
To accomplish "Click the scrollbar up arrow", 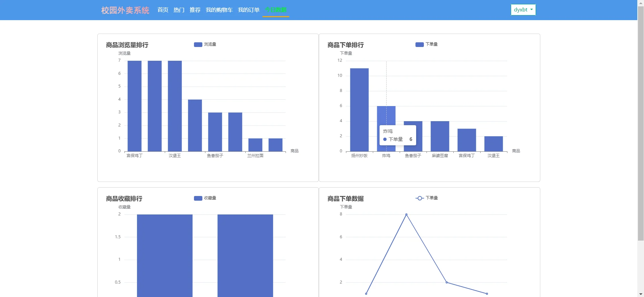I will (x=641, y=3).
